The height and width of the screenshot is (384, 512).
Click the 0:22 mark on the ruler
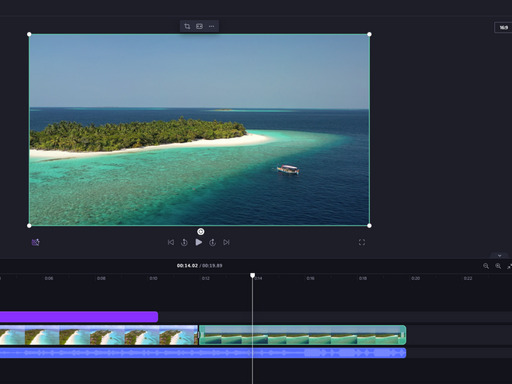click(468, 278)
